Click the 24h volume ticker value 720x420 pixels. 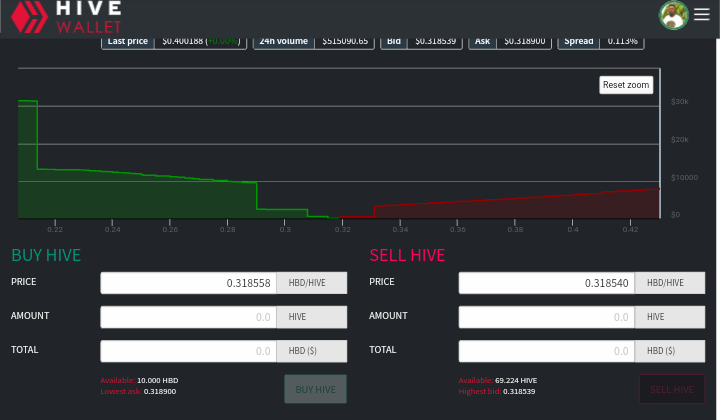tap(345, 41)
